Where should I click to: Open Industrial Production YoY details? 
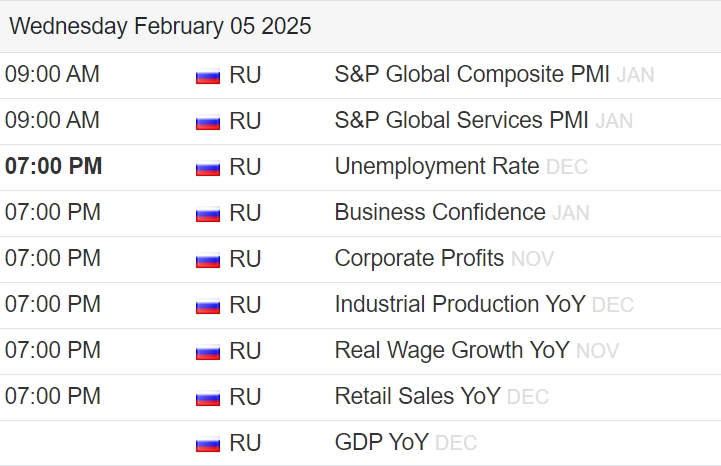pyautogui.click(x=460, y=305)
